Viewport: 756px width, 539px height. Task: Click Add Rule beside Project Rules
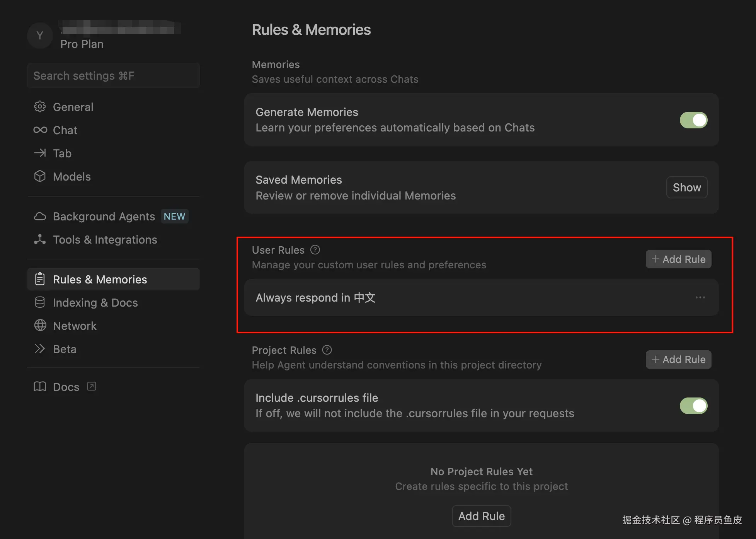678,359
